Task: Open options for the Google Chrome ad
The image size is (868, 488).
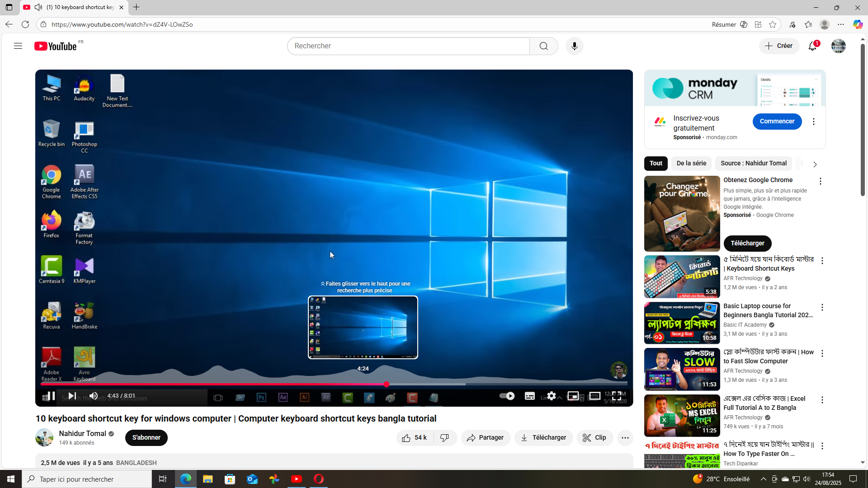Action: tap(821, 181)
